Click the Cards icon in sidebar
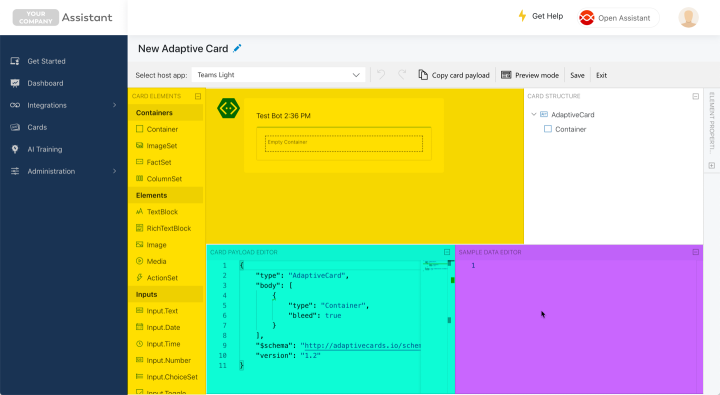 (x=15, y=127)
